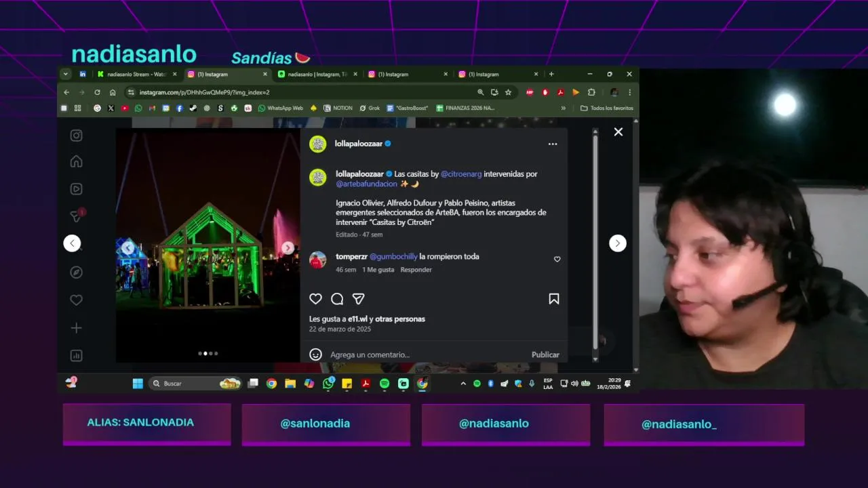Share the post with paper plane icon
This screenshot has width=868, height=488.
tap(359, 299)
